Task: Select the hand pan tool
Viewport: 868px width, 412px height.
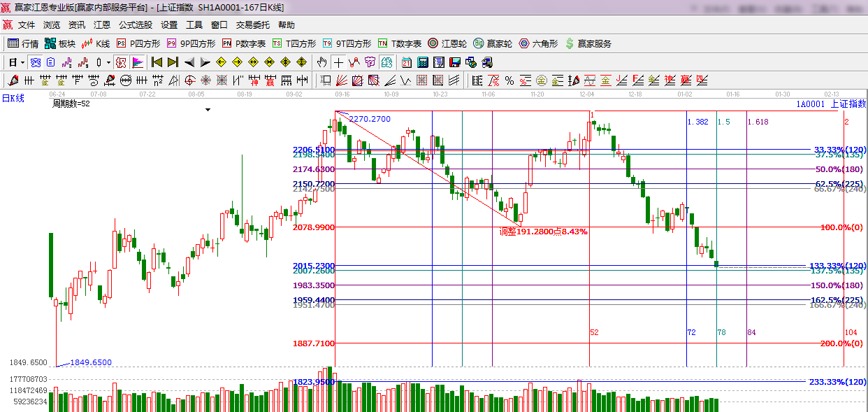Action: pyautogui.click(x=322, y=62)
